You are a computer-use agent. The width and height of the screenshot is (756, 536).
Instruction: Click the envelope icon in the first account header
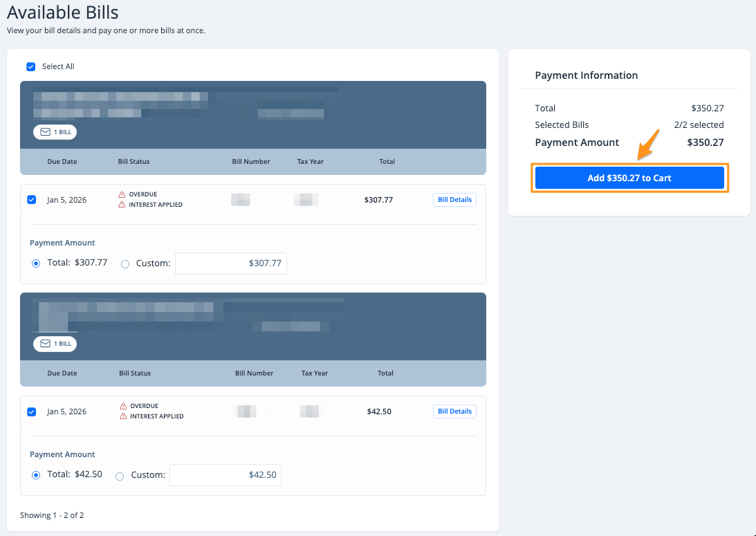(x=46, y=132)
